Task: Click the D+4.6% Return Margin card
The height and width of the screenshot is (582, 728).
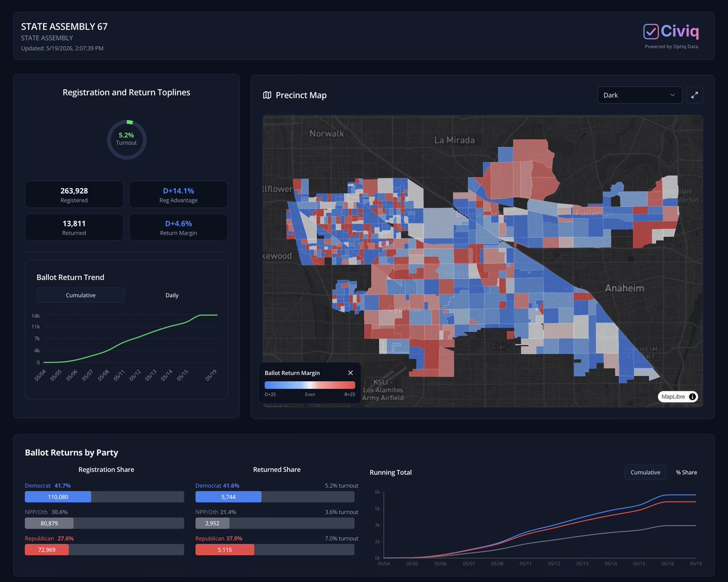Action: click(x=178, y=227)
